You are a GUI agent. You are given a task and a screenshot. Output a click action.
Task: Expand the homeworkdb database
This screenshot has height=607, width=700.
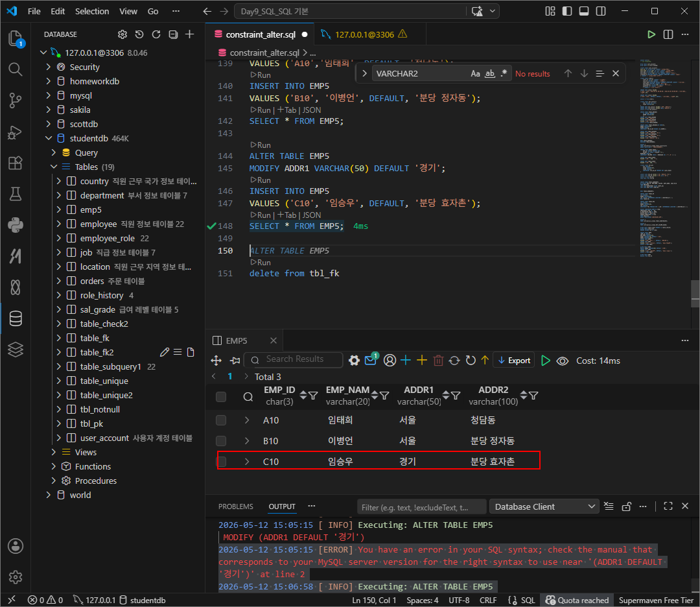tap(48, 81)
